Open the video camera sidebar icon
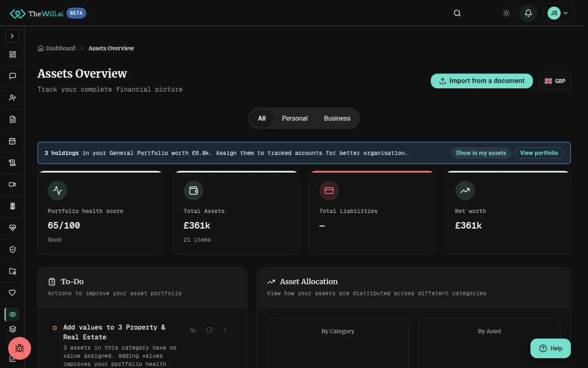The image size is (588, 368). pyautogui.click(x=13, y=184)
